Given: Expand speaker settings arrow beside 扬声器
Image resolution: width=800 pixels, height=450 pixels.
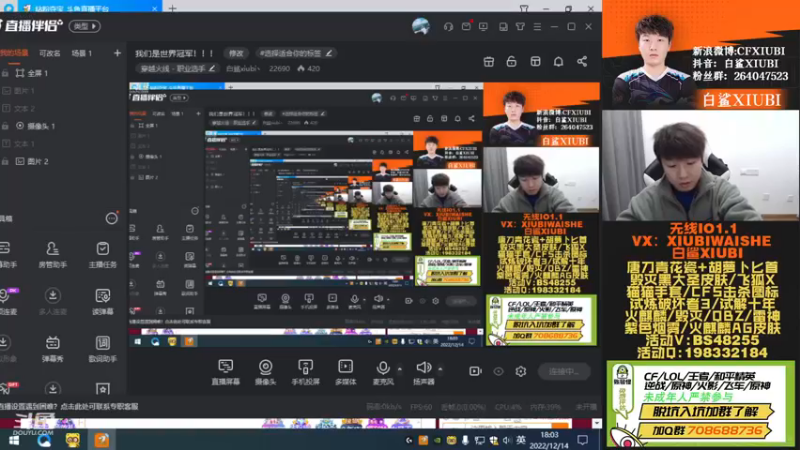Looking at the screenshot, I should click(x=440, y=368).
